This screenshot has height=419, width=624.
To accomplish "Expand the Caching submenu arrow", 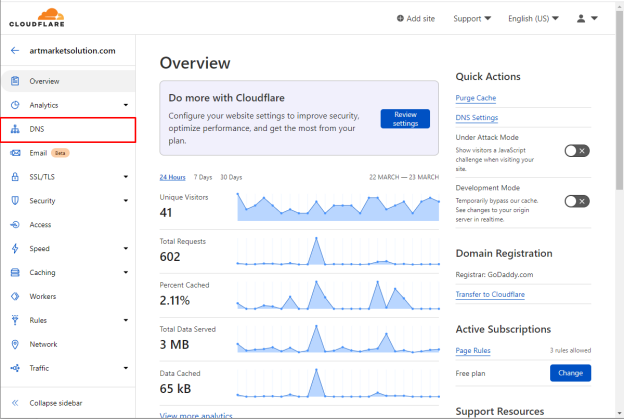I will 126,273.
